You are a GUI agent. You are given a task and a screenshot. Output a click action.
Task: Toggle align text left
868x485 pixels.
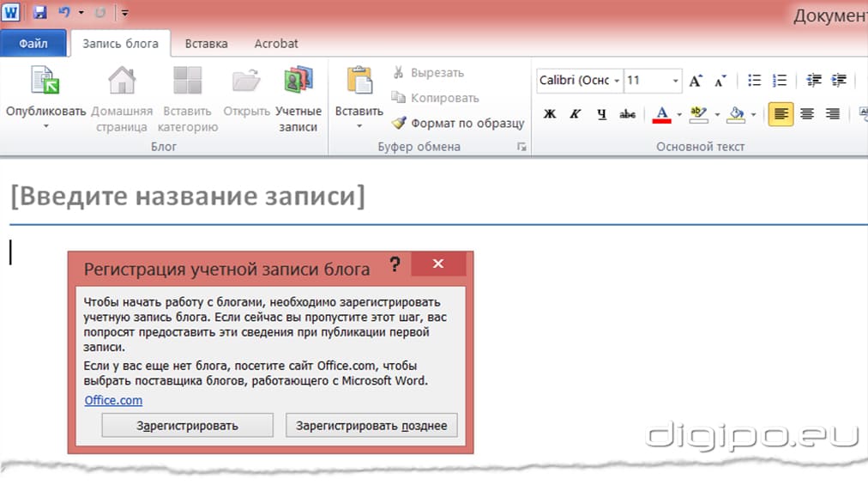[781, 114]
